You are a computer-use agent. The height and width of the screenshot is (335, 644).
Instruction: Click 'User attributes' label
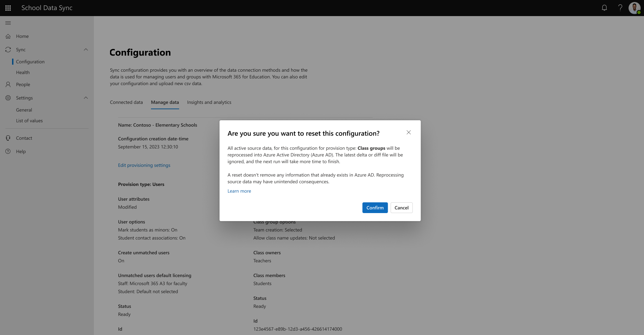134,199
